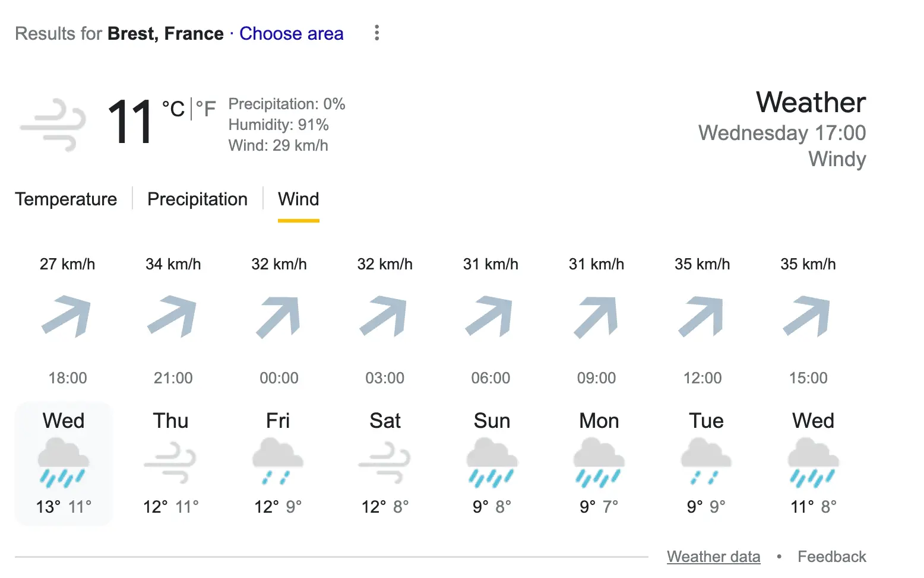Select next Wednesday's 11° 8° forecast

pyautogui.click(x=813, y=463)
